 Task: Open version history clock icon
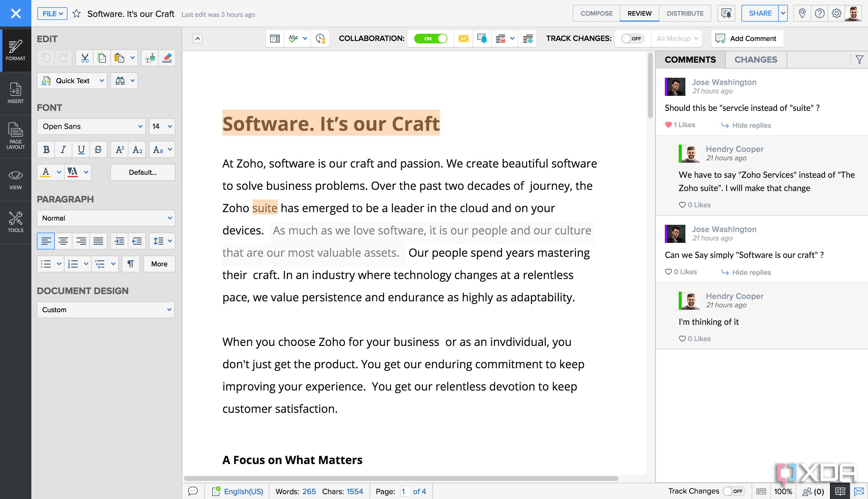[x=320, y=39]
